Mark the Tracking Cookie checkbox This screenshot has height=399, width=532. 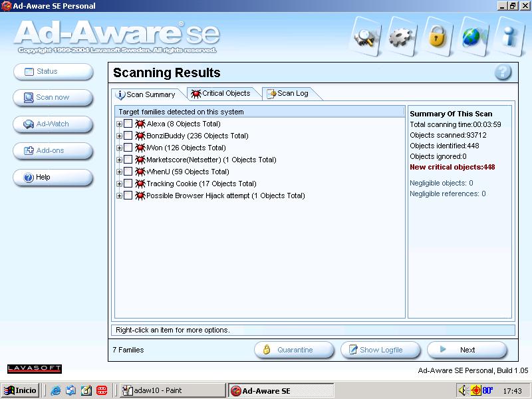(128, 184)
